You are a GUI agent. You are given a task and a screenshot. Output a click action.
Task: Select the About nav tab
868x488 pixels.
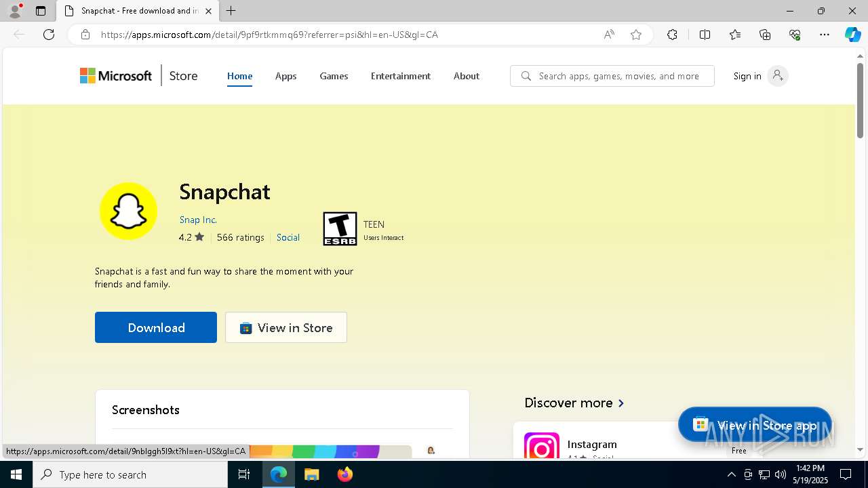click(466, 76)
